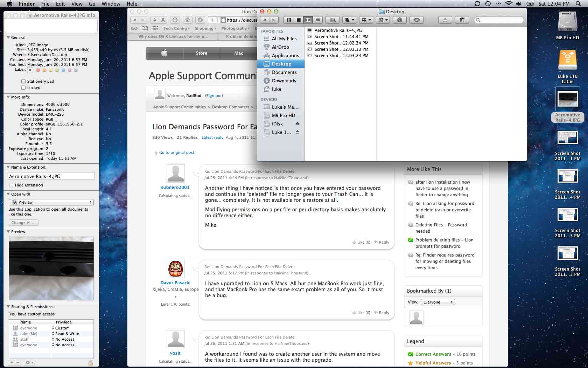Open the Bookmarked By 'Everyone' view dropdown
The height and width of the screenshot is (368, 588).
coord(437,302)
